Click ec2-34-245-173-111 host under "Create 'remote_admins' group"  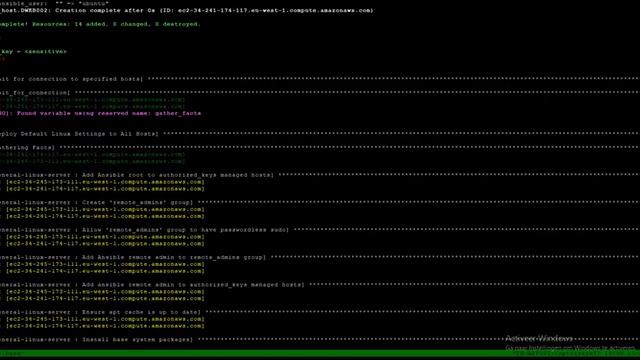pos(105,209)
